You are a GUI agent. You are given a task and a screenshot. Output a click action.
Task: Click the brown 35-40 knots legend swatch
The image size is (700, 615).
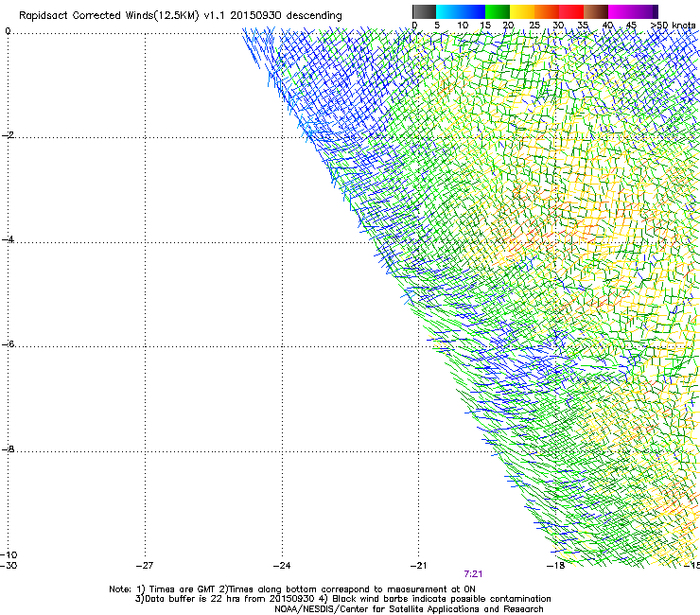596,11
